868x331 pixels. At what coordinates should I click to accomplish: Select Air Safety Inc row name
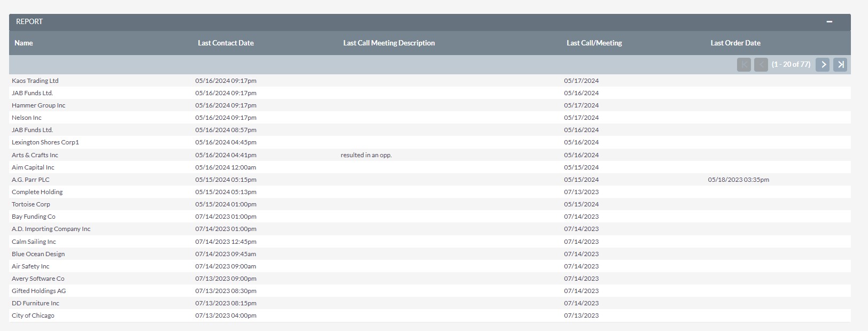(30, 266)
